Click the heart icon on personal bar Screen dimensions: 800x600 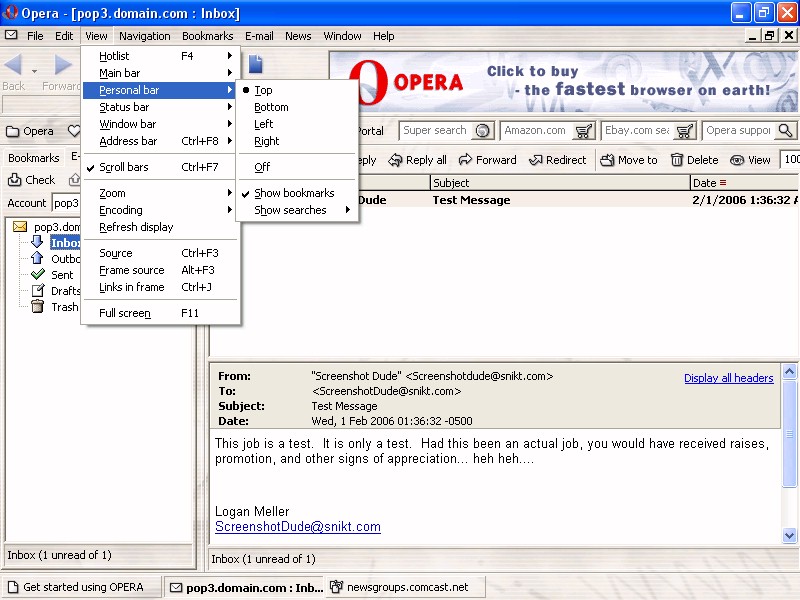pos(74,131)
